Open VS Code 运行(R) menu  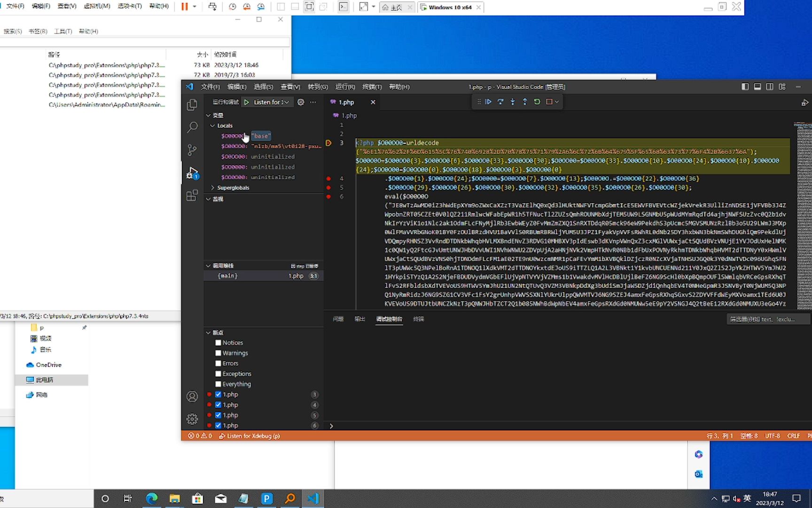point(345,87)
